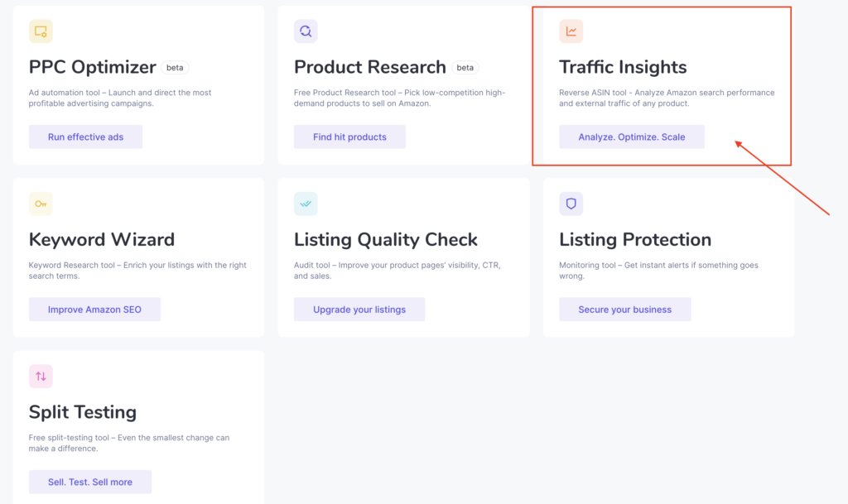
Task: Click the PPC Optimizer card icon
Action: point(41,32)
